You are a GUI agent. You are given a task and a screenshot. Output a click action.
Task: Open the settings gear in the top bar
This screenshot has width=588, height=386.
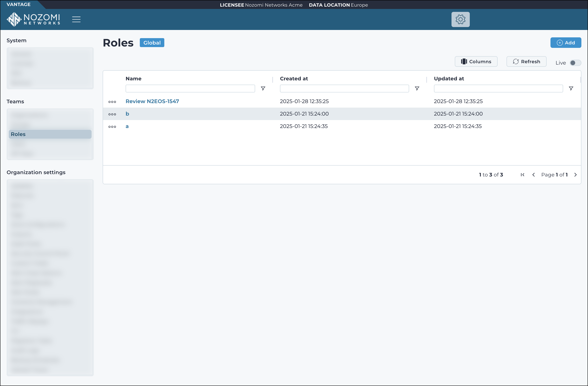[460, 19]
